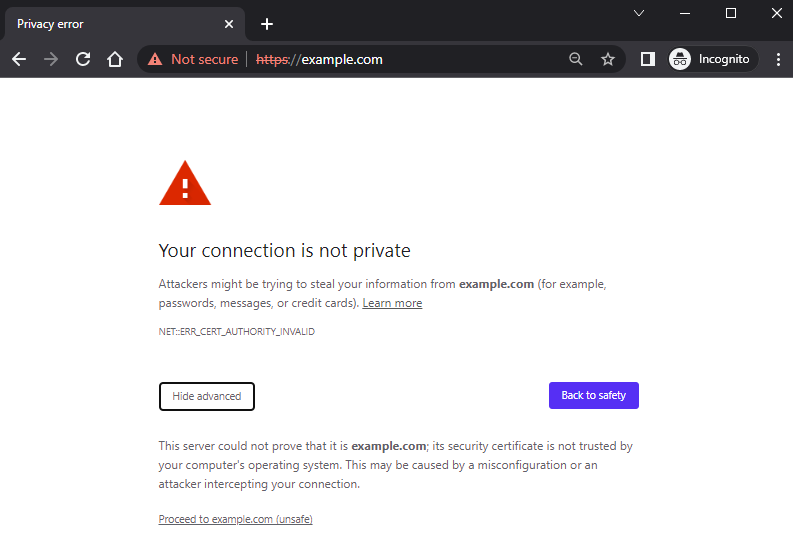793x544 pixels.
Task: Open Chrome's three-dot menu
Action: click(x=778, y=59)
